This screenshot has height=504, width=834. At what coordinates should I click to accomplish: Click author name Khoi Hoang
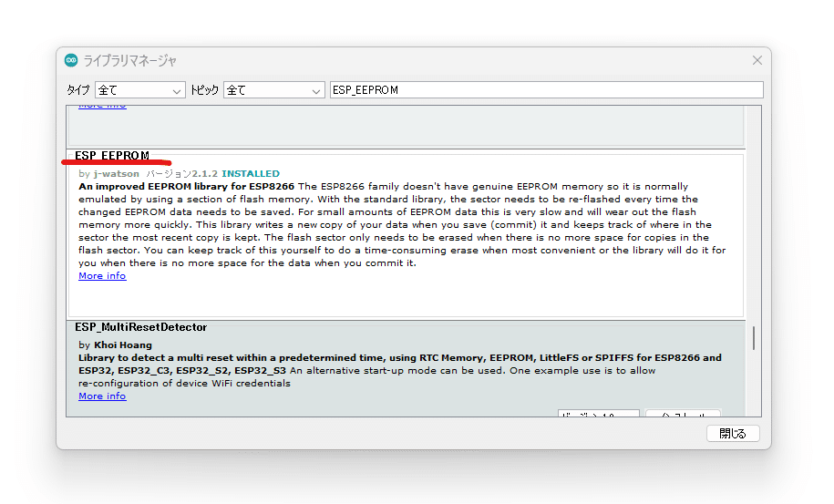tap(123, 345)
